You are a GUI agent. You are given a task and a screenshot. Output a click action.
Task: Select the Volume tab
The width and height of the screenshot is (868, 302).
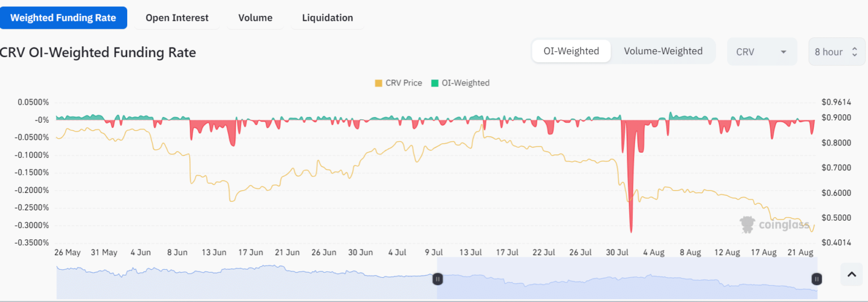pyautogui.click(x=255, y=18)
